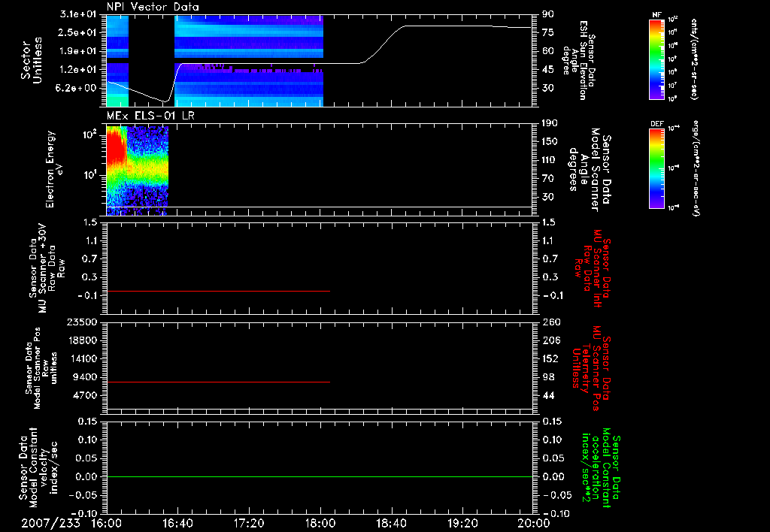
Task: Click the "MU Scanner +30V Raw Data" axis title
Action: (47, 268)
